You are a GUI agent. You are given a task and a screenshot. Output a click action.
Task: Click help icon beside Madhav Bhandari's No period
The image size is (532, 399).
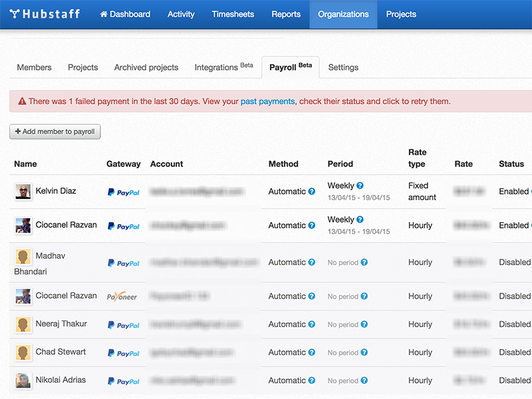pyautogui.click(x=364, y=263)
